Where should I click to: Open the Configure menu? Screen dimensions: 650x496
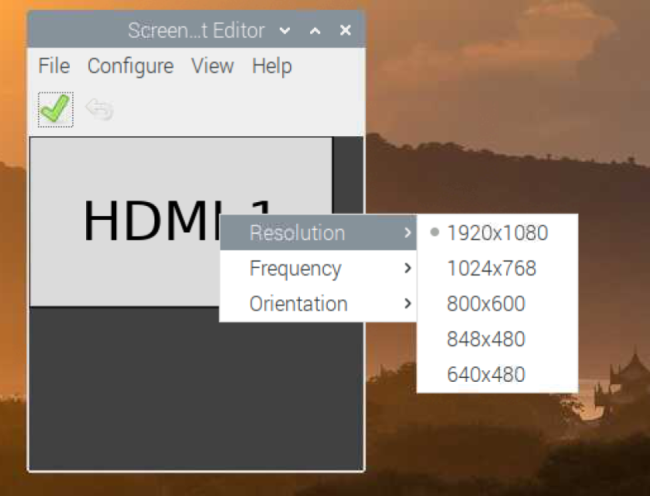click(x=130, y=66)
